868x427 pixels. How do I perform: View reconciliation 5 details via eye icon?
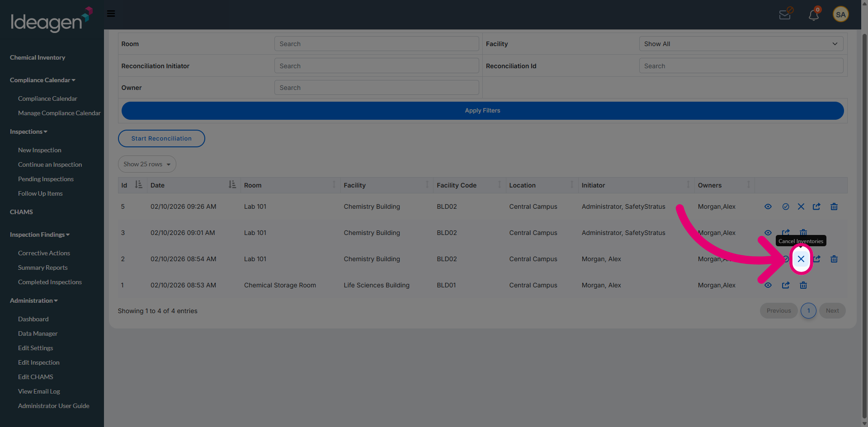click(768, 206)
